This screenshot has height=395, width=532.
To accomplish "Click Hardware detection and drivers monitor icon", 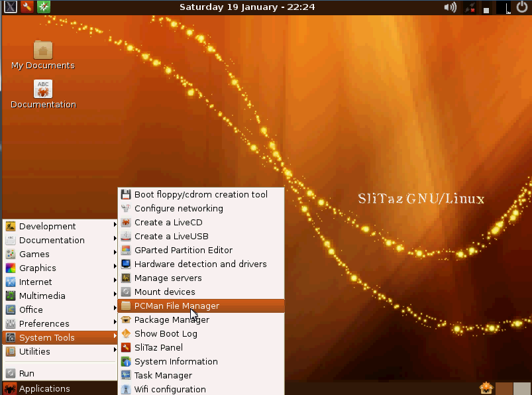I will (126, 264).
